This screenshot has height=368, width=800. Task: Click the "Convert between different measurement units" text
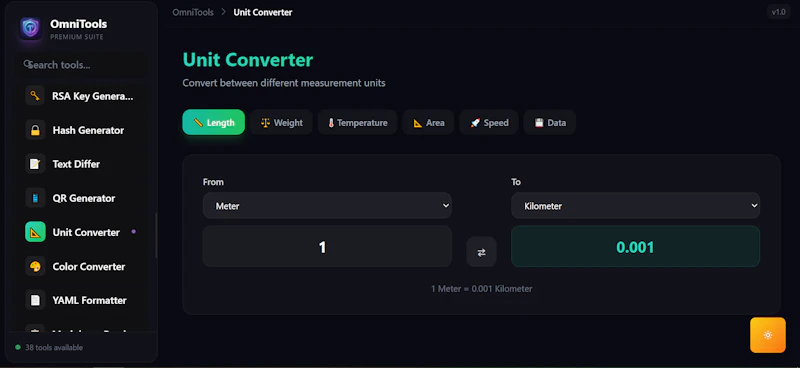point(284,83)
